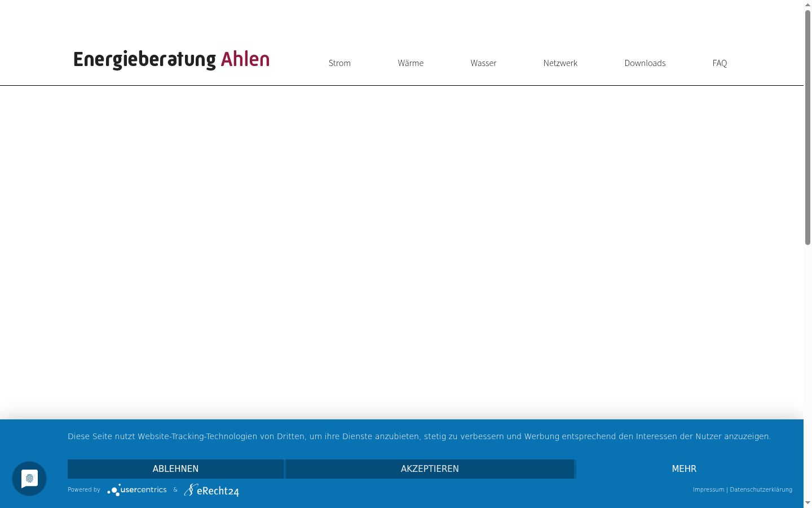This screenshot has height=508, width=812.
Task: Open the FAQ page
Action: pos(720,63)
